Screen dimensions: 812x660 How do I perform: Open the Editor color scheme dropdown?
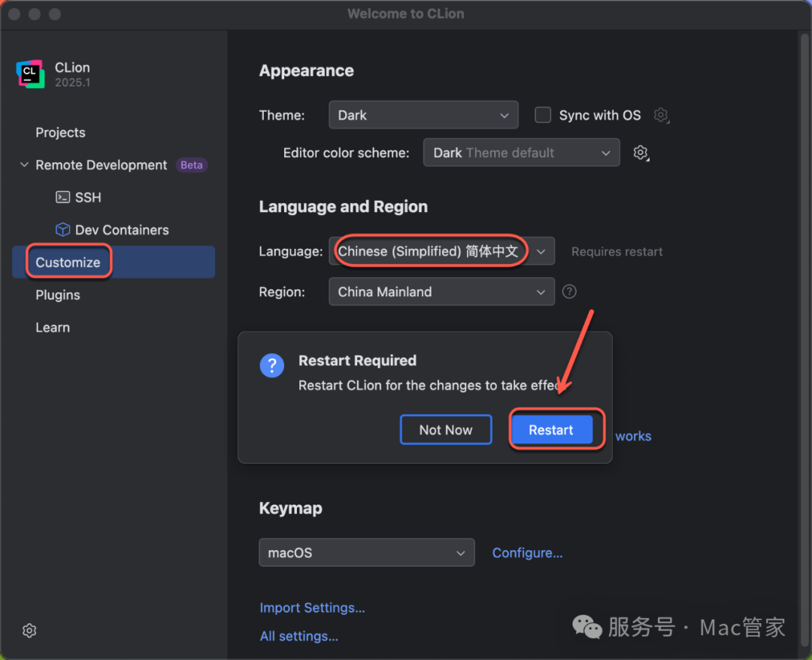(521, 153)
